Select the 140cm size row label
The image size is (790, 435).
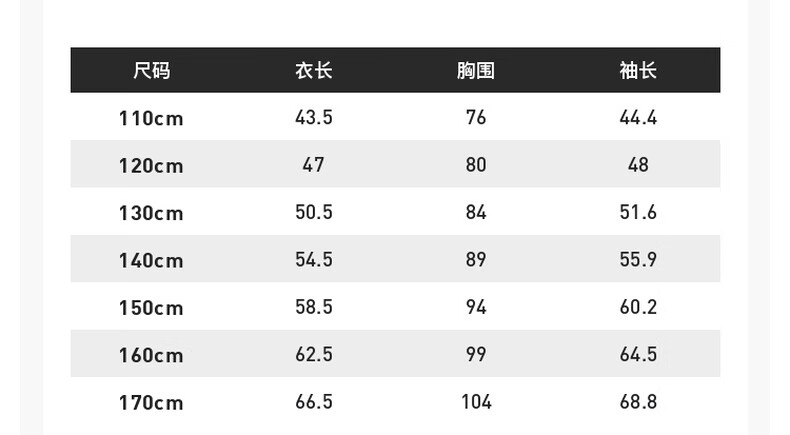[x=151, y=260]
